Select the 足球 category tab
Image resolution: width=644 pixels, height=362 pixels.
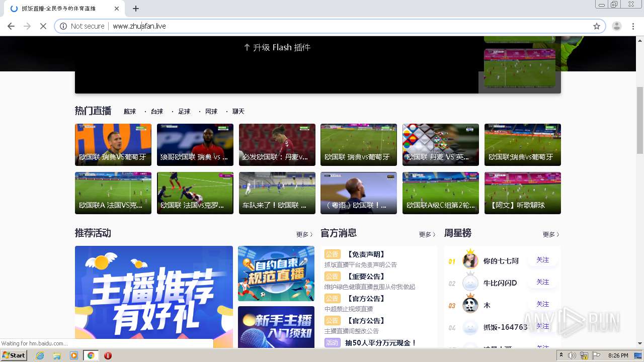pyautogui.click(x=184, y=112)
